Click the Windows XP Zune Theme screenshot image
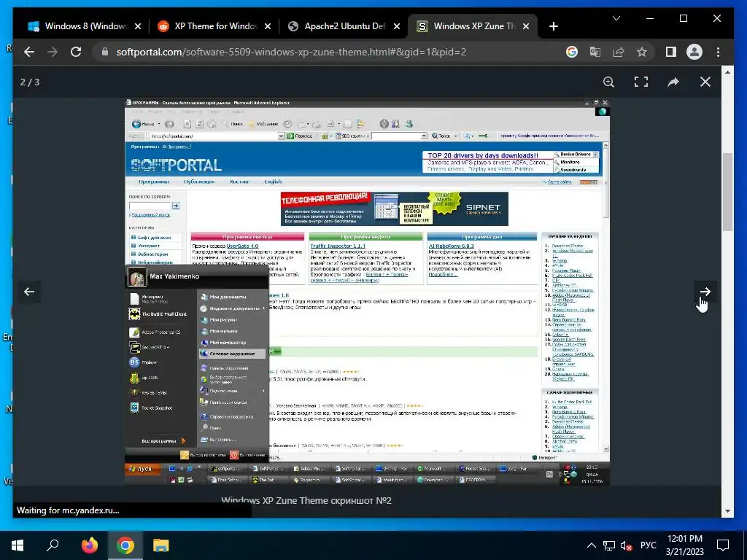Image resolution: width=747 pixels, height=560 pixels. pos(368,292)
